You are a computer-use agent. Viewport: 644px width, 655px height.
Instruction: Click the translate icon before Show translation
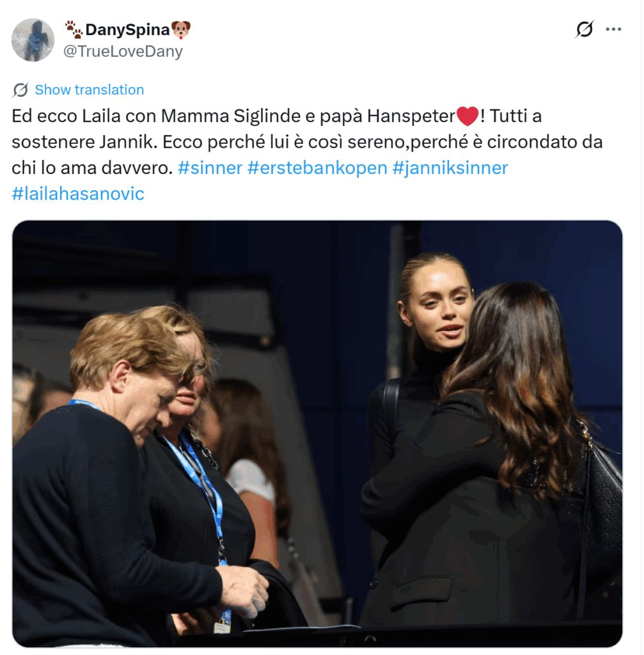pyautogui.click(x=20, y=90)
